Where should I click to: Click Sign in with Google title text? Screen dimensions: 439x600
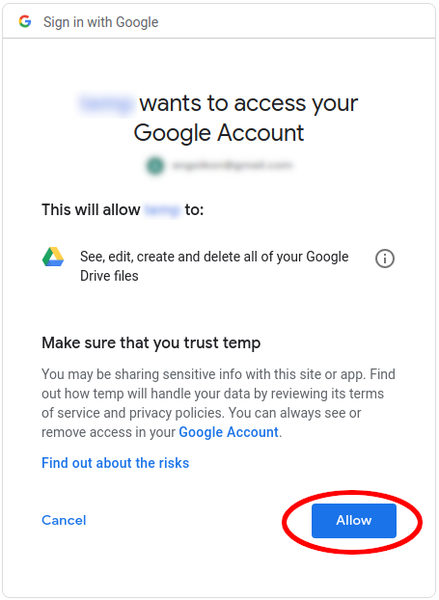click(x=101, y=22)
